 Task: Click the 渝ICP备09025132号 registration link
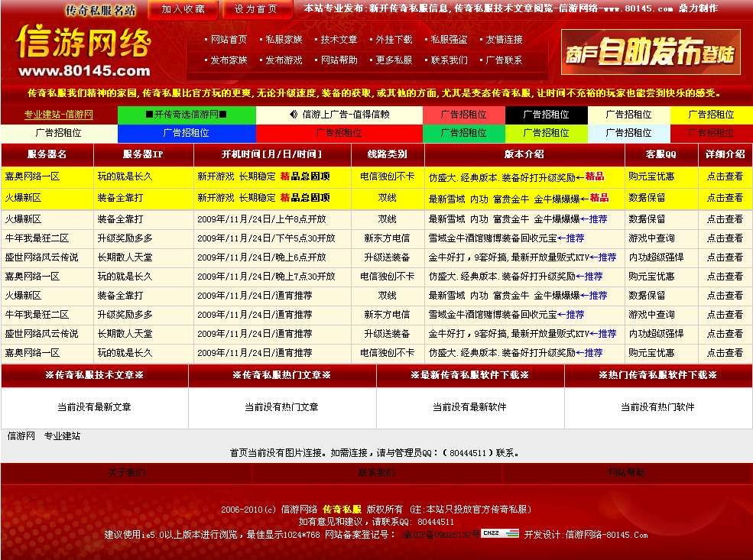point(440,534)
